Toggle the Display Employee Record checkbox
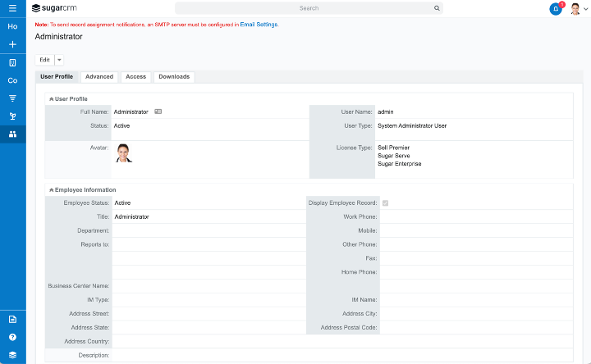Viewport: 591px width, 364px height. [385, 202]
